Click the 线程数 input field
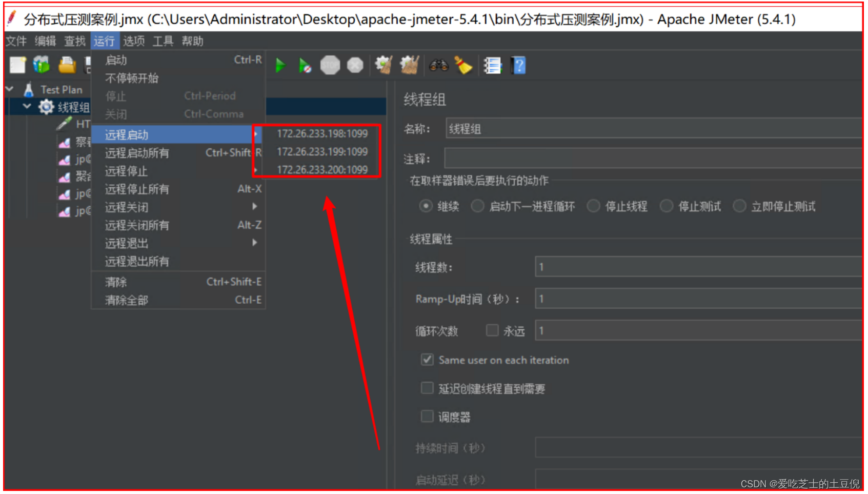 [698, 267]
